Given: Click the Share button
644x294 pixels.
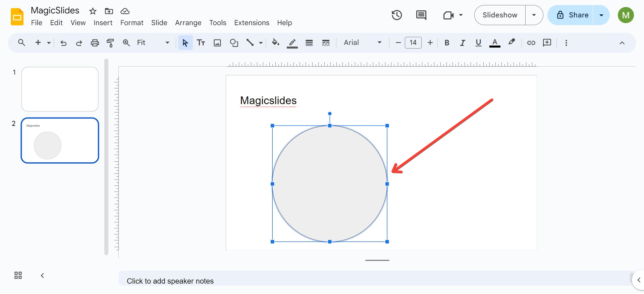Looking at the screenshot, I should [573, 15].
